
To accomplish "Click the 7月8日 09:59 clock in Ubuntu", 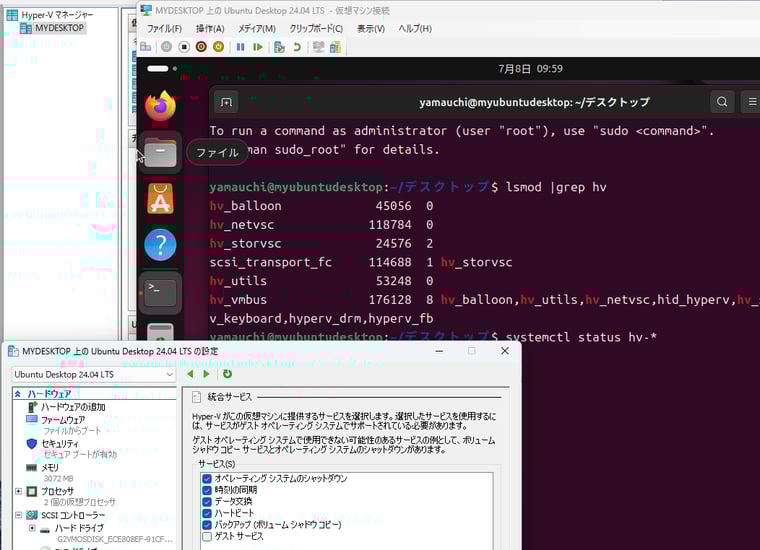I will tap(530, 68).
